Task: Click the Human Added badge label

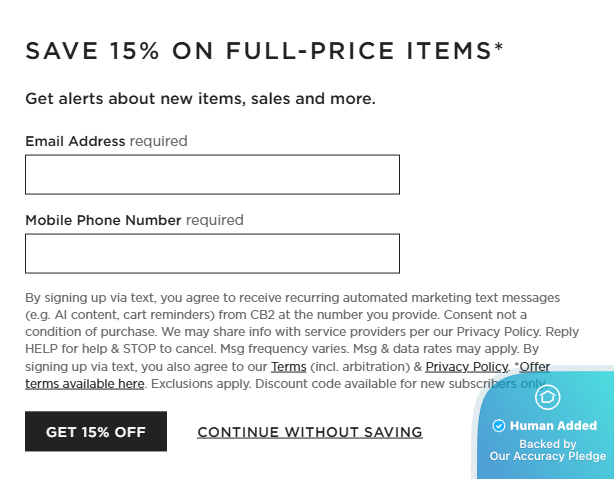Action: coord(553,426)
